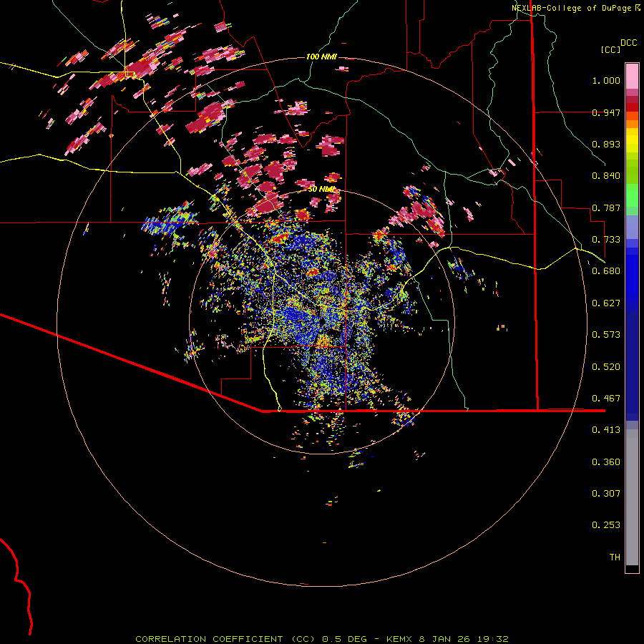Click the 0.467 color scale value

pyautogui.click(x=606, y=399)
